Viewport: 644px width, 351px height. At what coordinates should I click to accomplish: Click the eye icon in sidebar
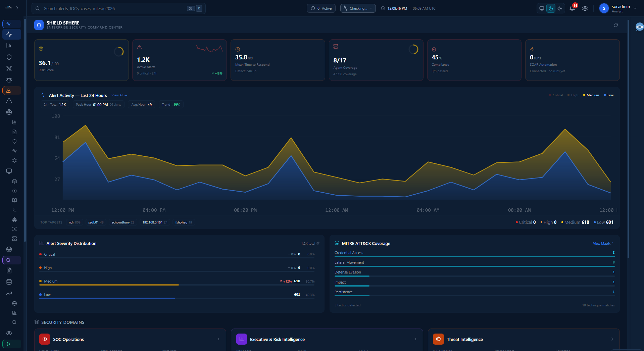(x=9, y=333)
